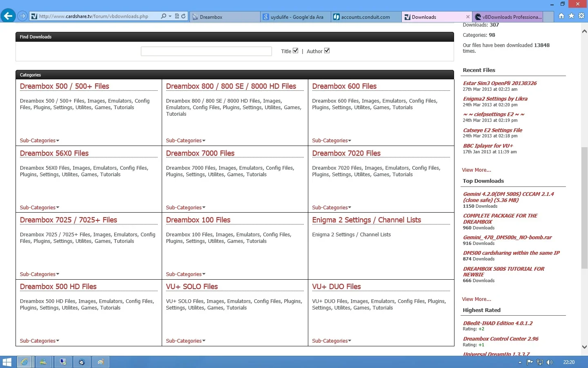Screen dimensions: 588x368
Task: Switch to the uydulife - Google'da Ara tab
Action: coord(296,17)
